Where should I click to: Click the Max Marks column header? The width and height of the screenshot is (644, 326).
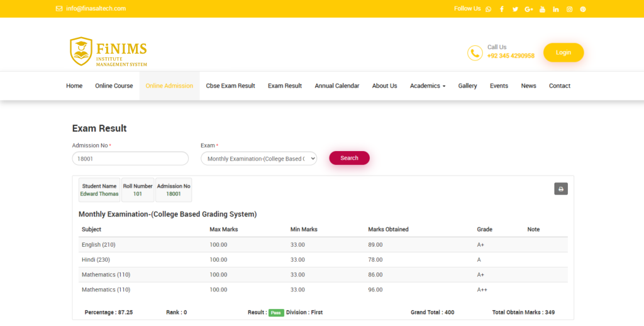click(x=224, y=229)
